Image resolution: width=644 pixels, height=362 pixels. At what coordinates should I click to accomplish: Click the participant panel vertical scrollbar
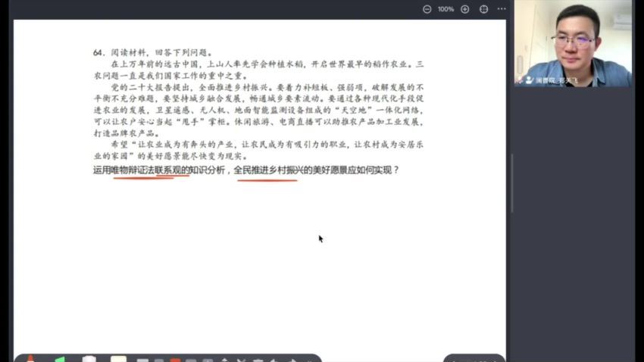(512, 183)
